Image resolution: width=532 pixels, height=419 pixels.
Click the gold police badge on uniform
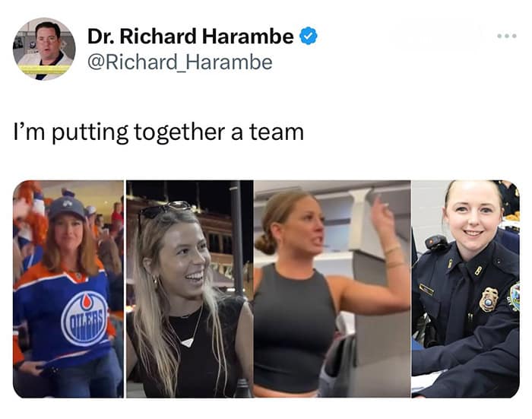click(488, 300)
